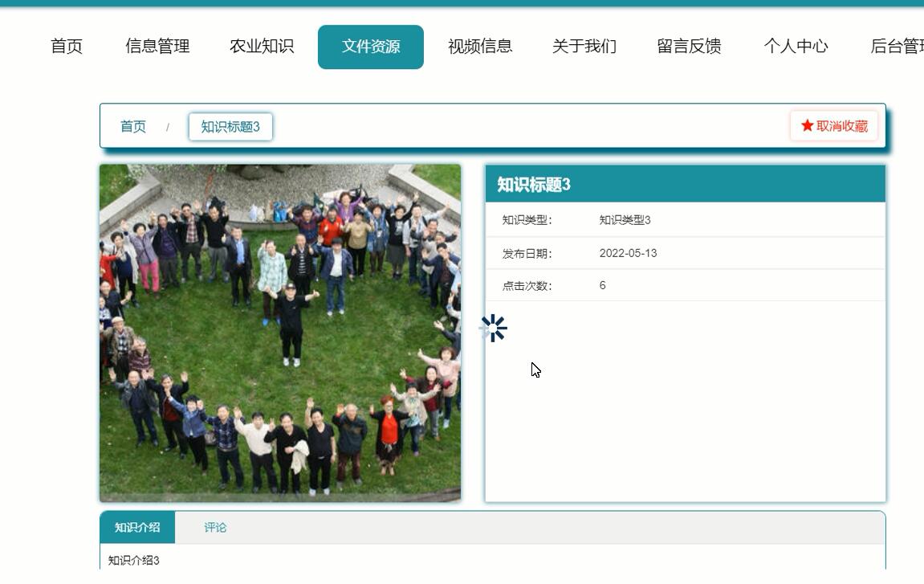
Task: Navigate to 首页 in the top menu
Action: click(x=67, y=47)
